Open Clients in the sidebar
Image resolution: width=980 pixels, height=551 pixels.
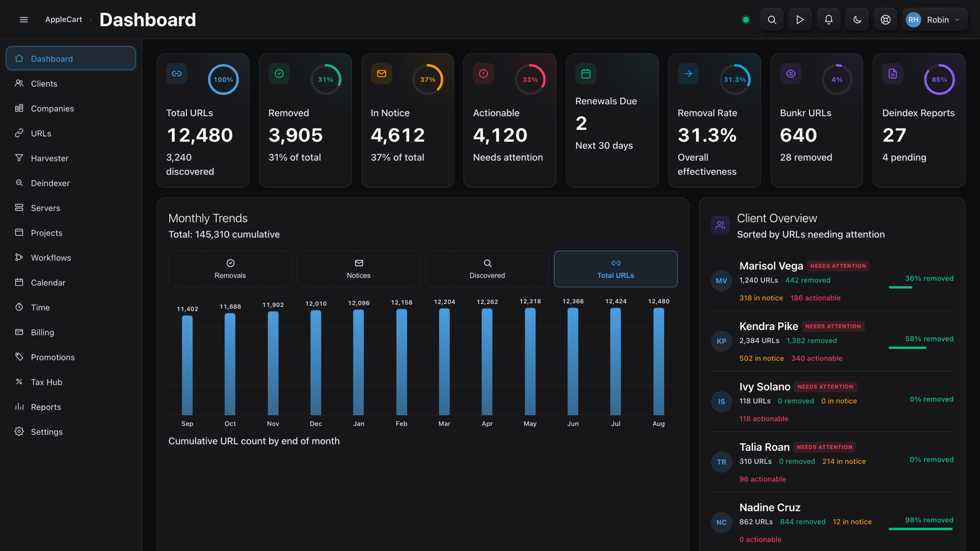pos(71,84)
